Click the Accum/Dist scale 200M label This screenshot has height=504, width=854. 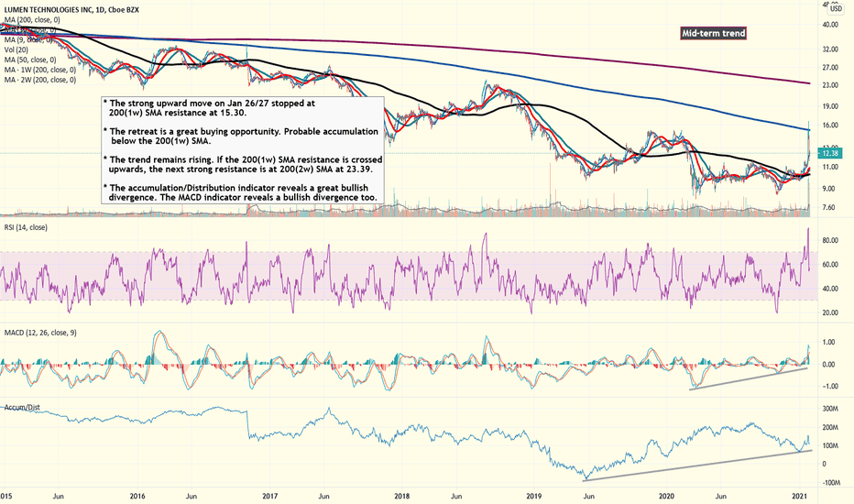832,427
